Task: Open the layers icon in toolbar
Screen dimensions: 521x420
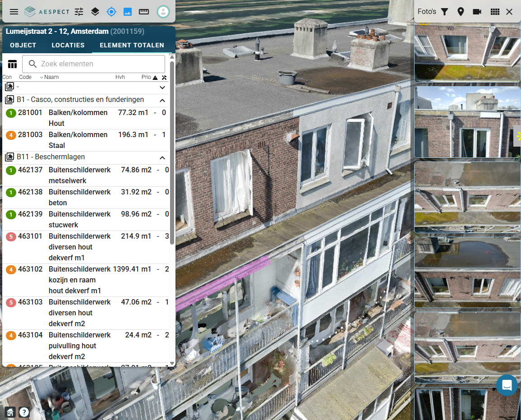Action: pyautogui.click(x=95, y=12)
